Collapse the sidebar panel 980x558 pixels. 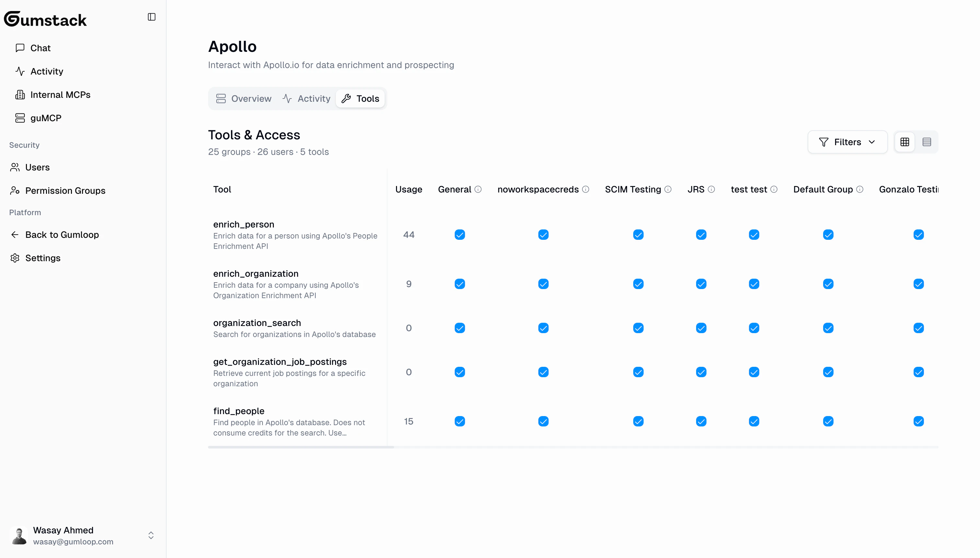151,17
